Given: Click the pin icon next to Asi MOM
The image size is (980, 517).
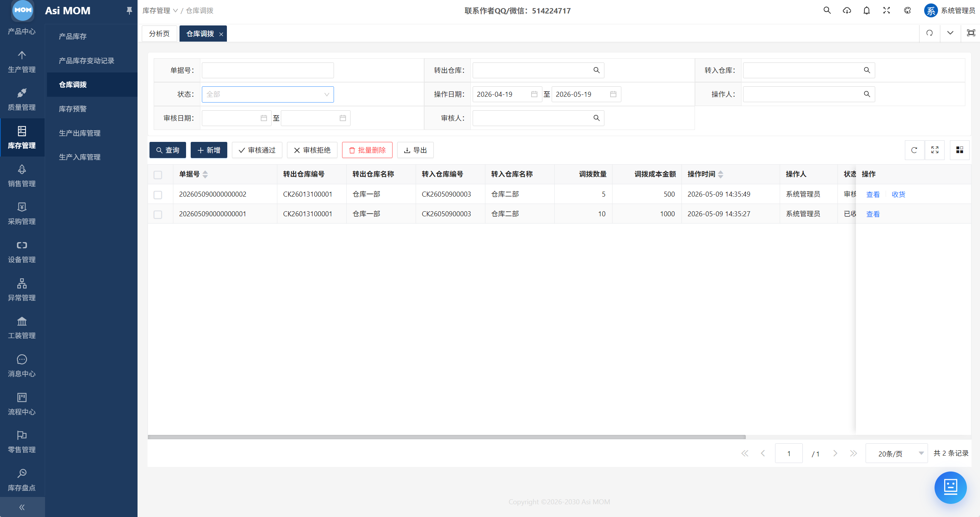Looking at the screenshot, I should [129, 10].
